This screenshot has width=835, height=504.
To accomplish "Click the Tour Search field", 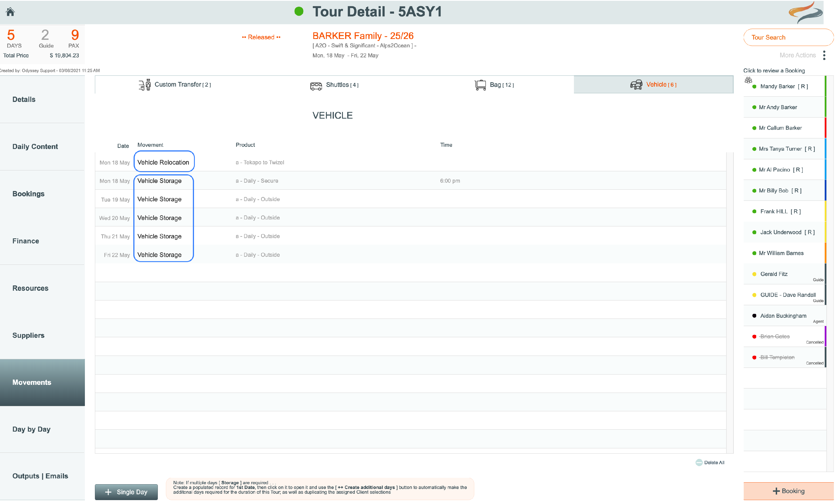I will (788, 37).
